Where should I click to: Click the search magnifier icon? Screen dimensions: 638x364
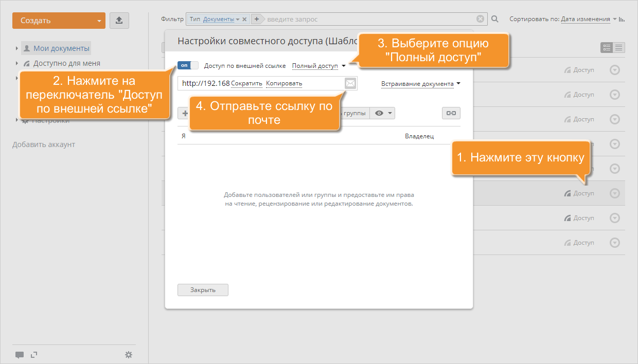(x=495, y=19)
